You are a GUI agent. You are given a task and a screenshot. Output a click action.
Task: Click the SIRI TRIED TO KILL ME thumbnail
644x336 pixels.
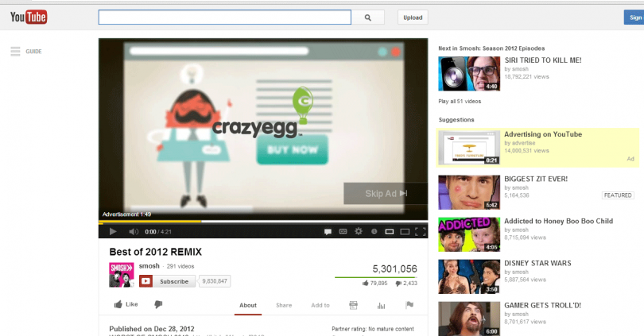click(x=469, y=73)
